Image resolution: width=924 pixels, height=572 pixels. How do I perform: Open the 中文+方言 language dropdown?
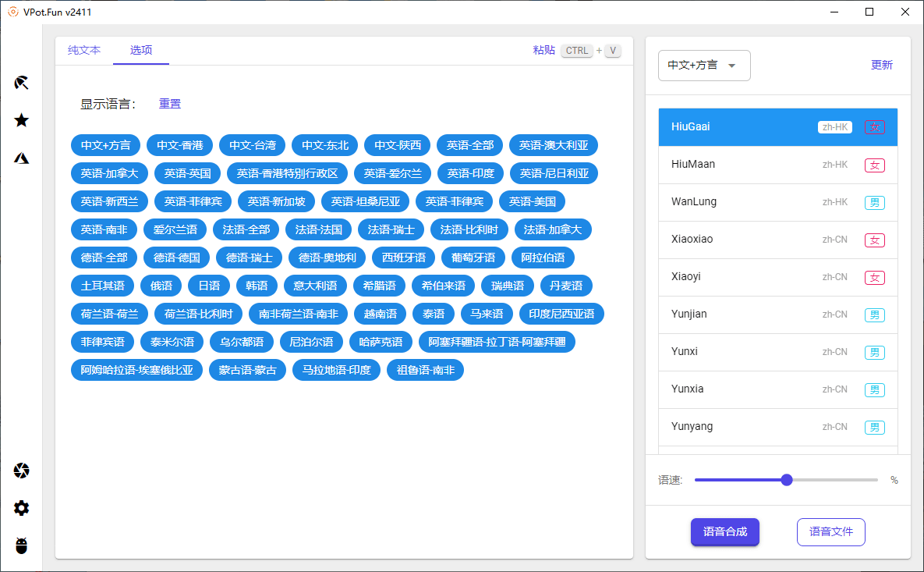[704, 66]
